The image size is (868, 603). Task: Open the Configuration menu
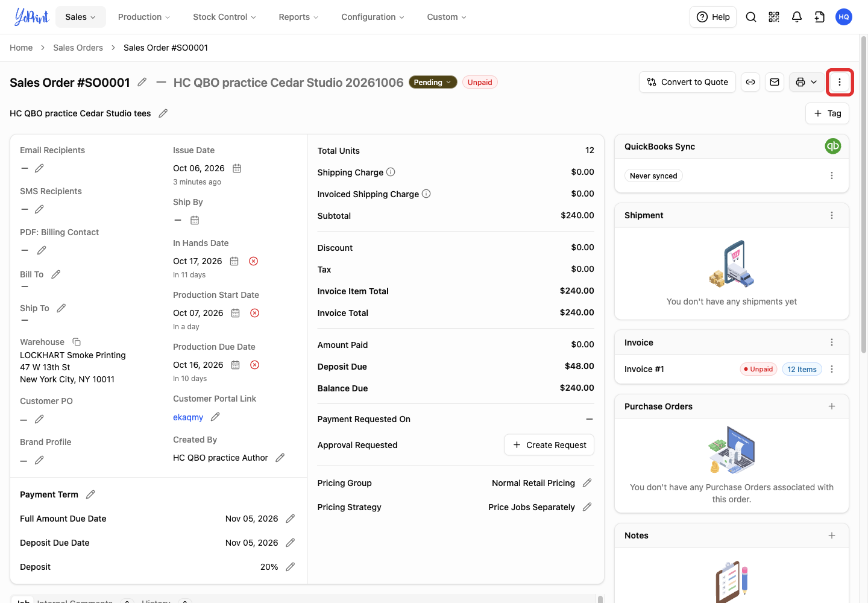pyautogui.click(x=373, y=17)
